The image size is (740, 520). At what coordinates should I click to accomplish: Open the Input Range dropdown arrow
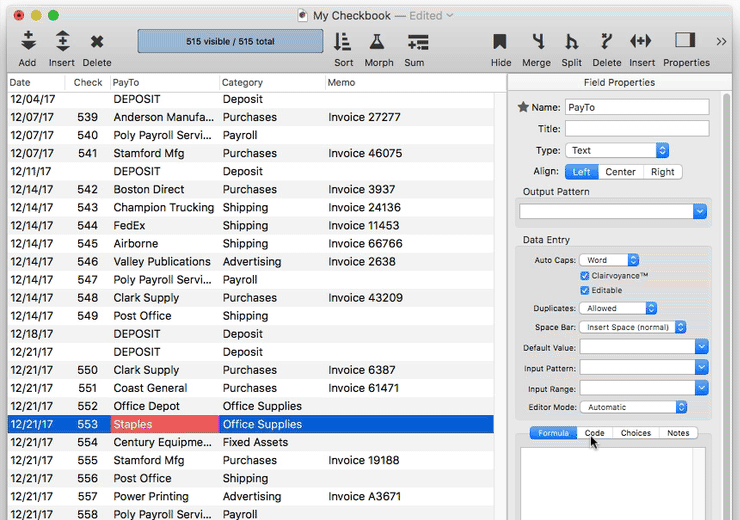coord(701,388)
